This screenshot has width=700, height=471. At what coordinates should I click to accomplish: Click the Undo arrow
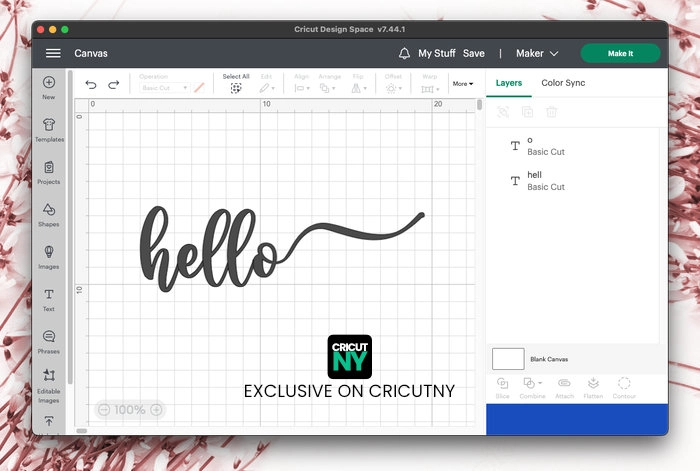(x=91, y=84)
